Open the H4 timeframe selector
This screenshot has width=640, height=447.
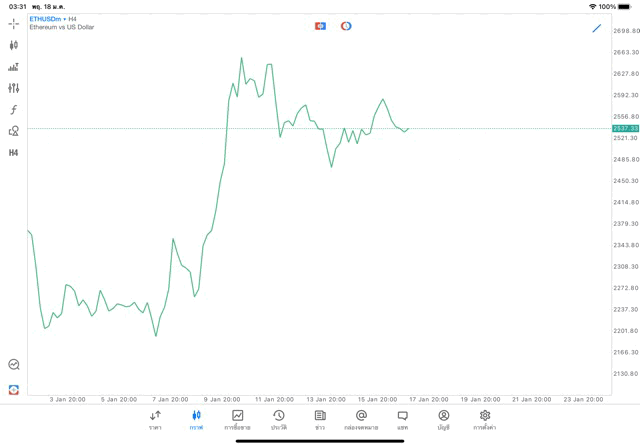[x=13, y=153]
